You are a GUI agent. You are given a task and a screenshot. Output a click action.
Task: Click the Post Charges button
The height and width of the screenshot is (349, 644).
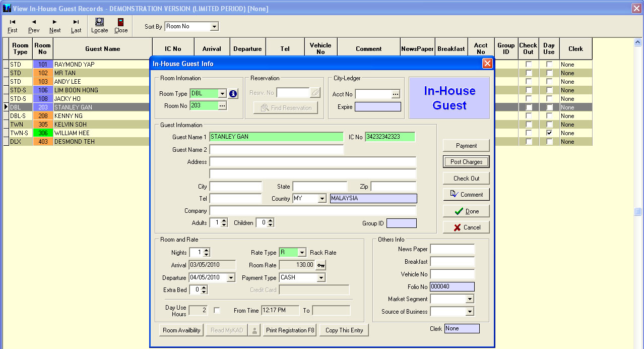coord(466,162)
